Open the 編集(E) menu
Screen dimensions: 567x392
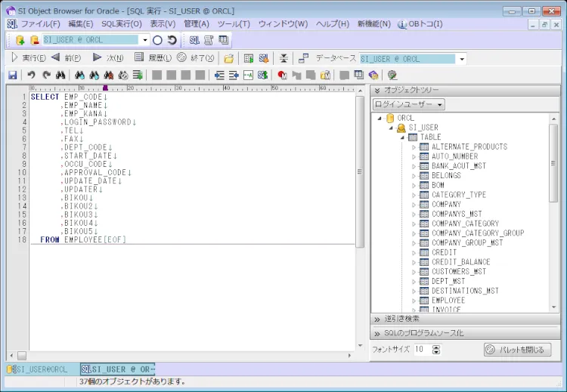pyautogui.click(x=81, y=24)
